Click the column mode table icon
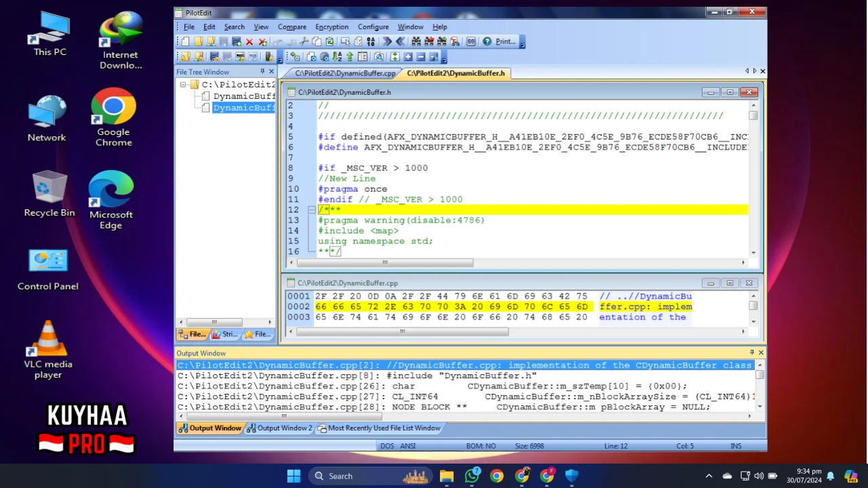 pyautogui.click(x=363, y=57)
